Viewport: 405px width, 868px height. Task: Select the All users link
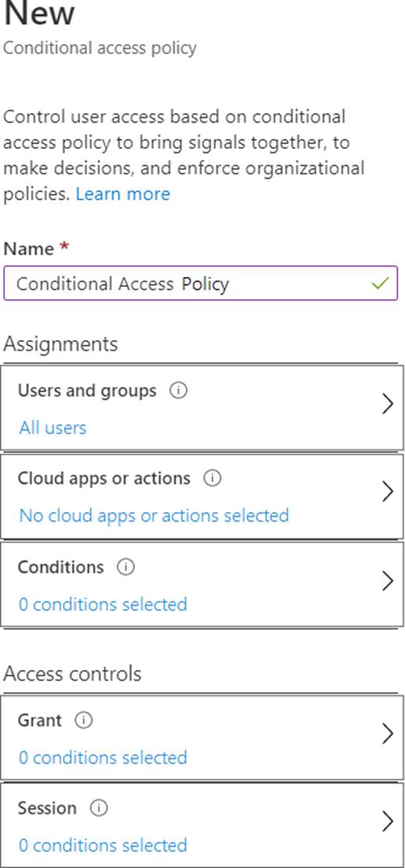pyautogui.click(x=52, y=428)
